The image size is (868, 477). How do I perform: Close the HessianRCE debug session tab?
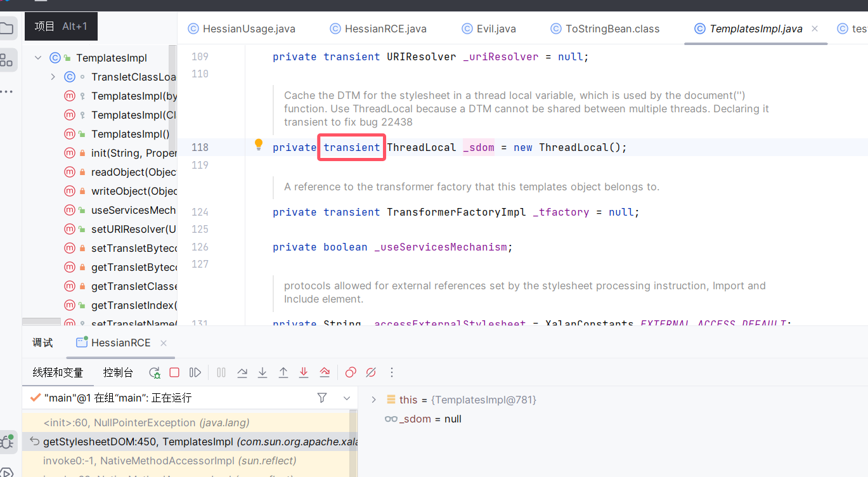pos(164,343)
